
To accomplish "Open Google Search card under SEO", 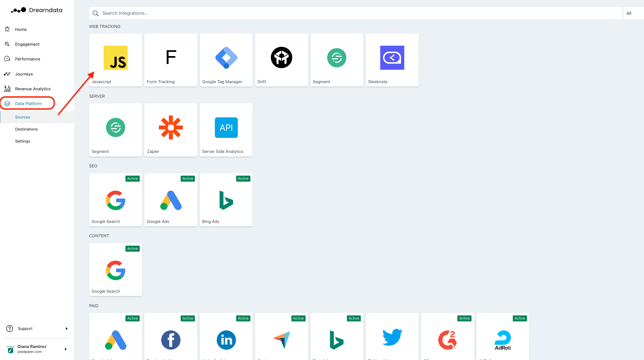I will (x=115, y=200).
